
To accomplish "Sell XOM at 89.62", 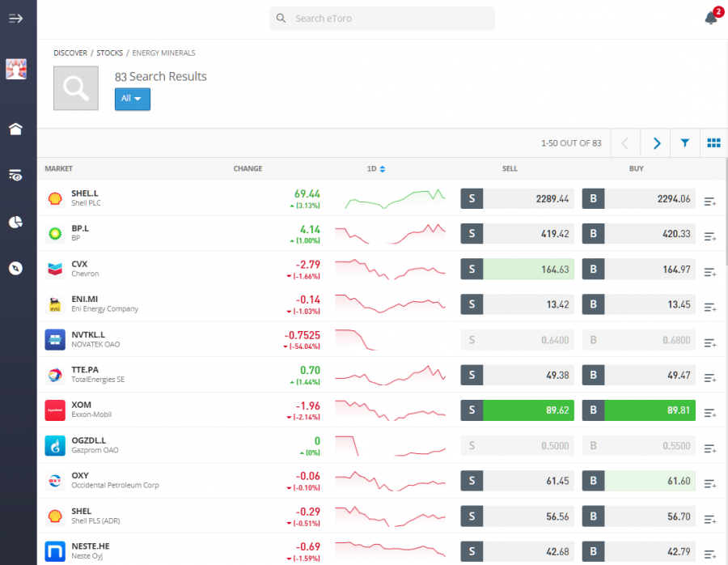I will pos(517,410).
